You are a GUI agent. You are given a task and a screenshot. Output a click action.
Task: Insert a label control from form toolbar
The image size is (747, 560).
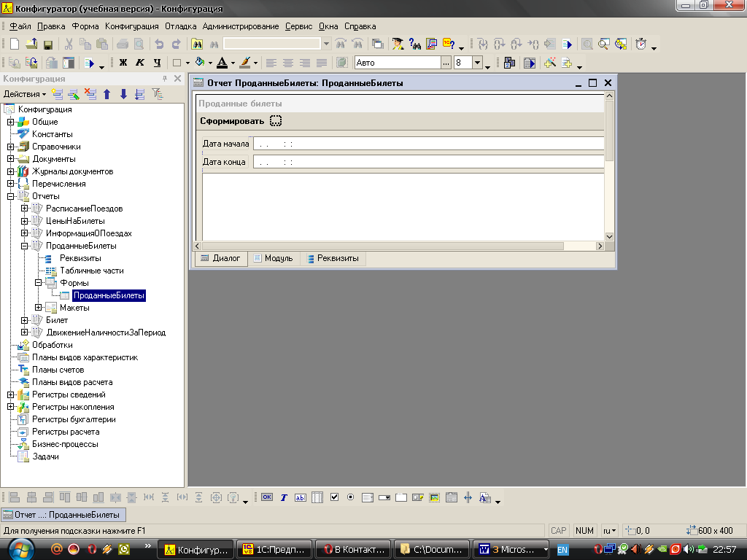click(x=284, y=497)
